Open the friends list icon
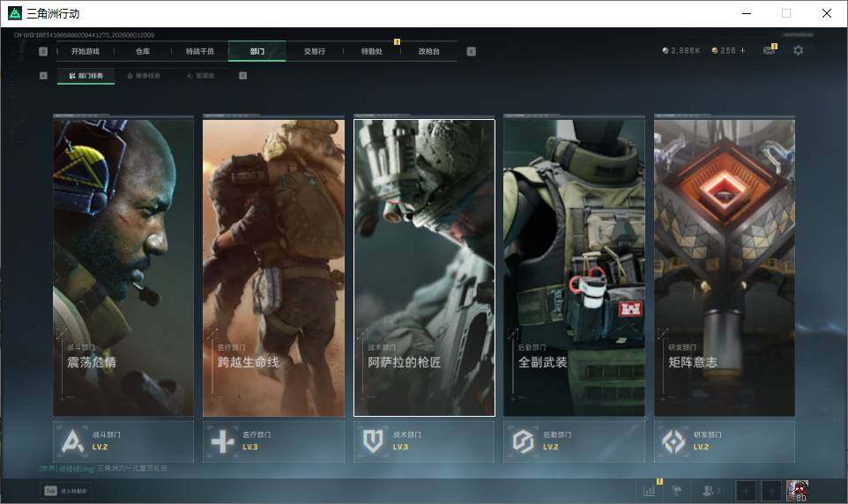The width and height of the screenshot is (848, 504). point(710,491)
